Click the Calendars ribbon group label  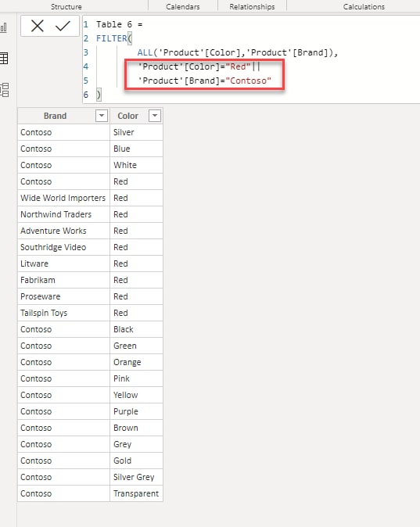click(182, 6)
